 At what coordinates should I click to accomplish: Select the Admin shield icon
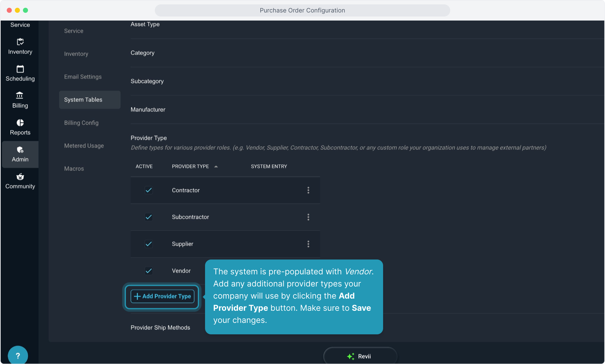20,150
